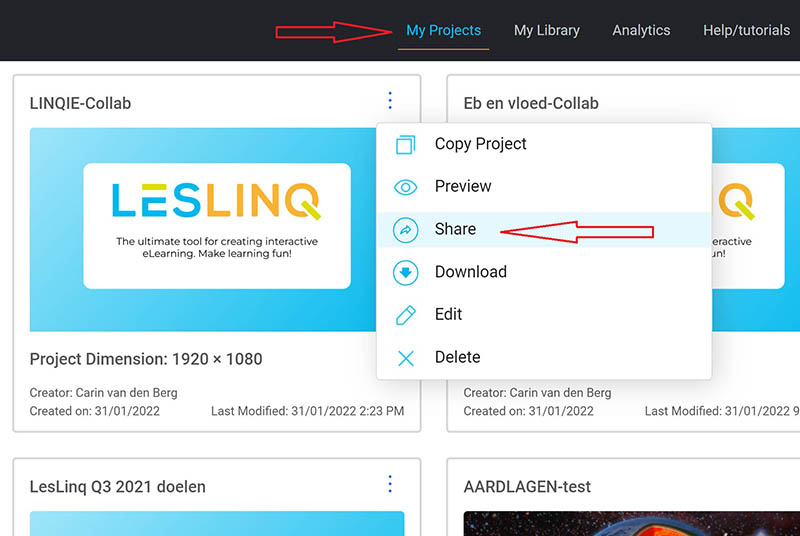This screenshot has width=800, height=536.
Task: Choose Preview in the context menu
Action: coord(544,187)
